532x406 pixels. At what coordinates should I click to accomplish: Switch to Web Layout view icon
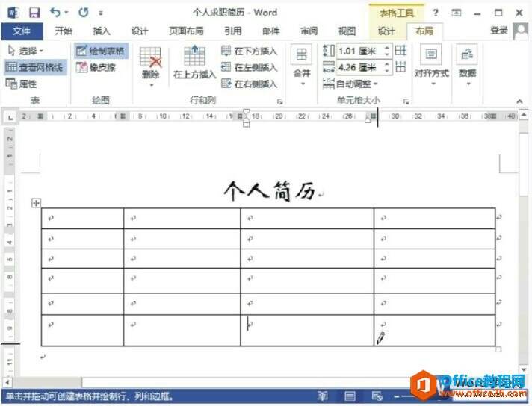click(x=377, y=396)
